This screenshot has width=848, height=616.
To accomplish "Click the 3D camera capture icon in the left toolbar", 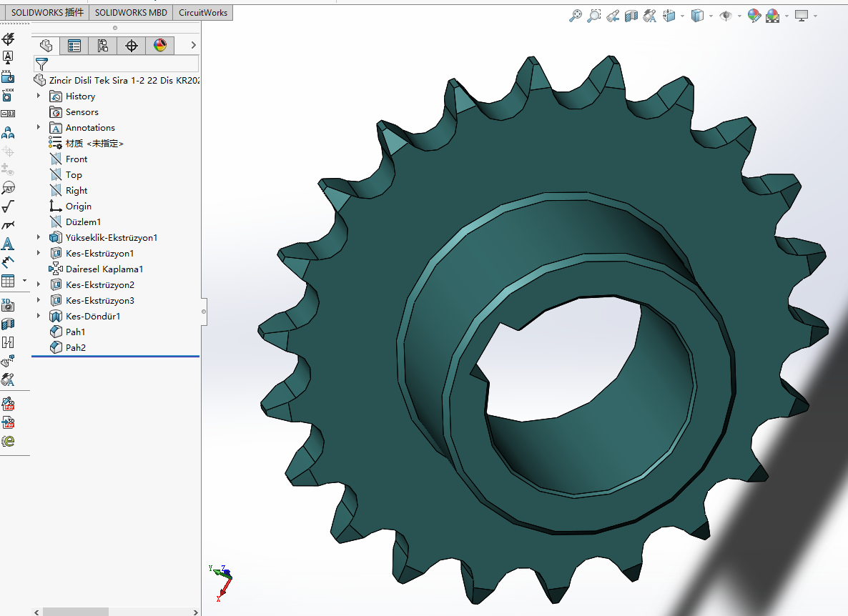I will pos(8,304).
